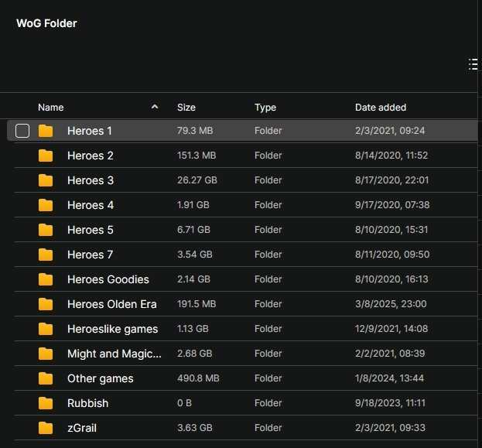Image resolution: width=482 pixels, height=448 pixels.
Task: Click the zGrail folder icon
Action: 46,428
